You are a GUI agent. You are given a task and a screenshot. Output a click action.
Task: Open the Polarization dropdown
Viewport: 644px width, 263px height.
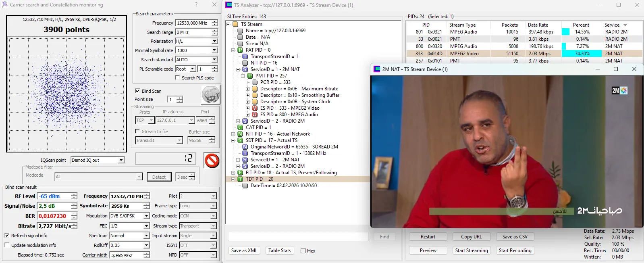pos(214,41)
